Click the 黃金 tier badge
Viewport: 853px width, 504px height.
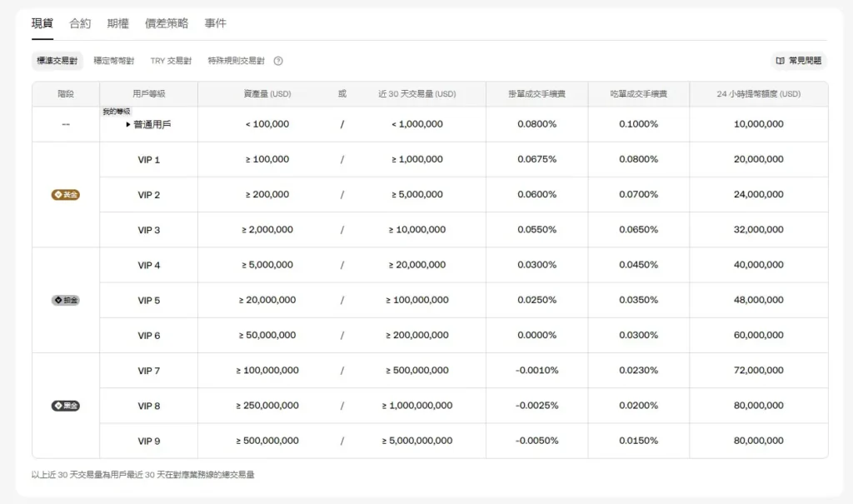click(x=65, y=195)
